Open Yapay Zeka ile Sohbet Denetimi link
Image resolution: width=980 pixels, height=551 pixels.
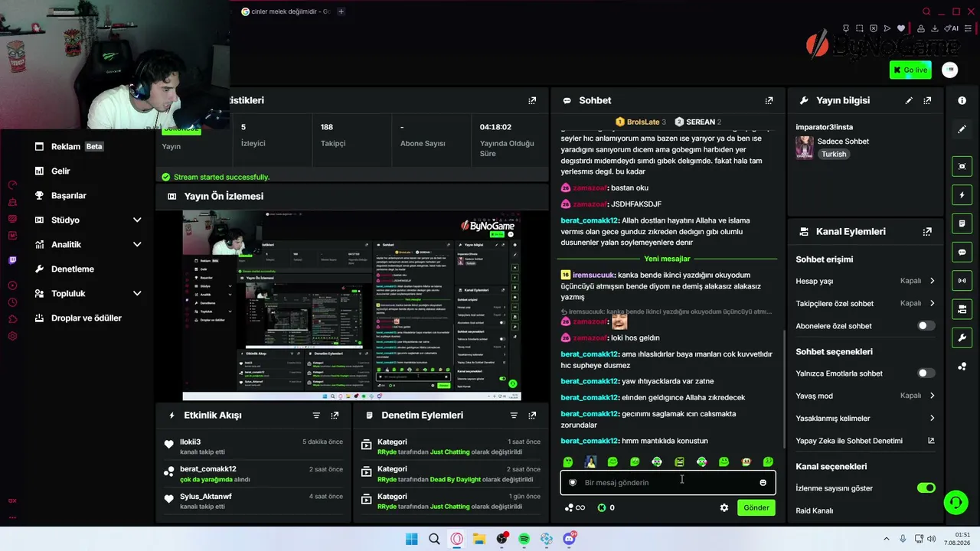[865, 441]
